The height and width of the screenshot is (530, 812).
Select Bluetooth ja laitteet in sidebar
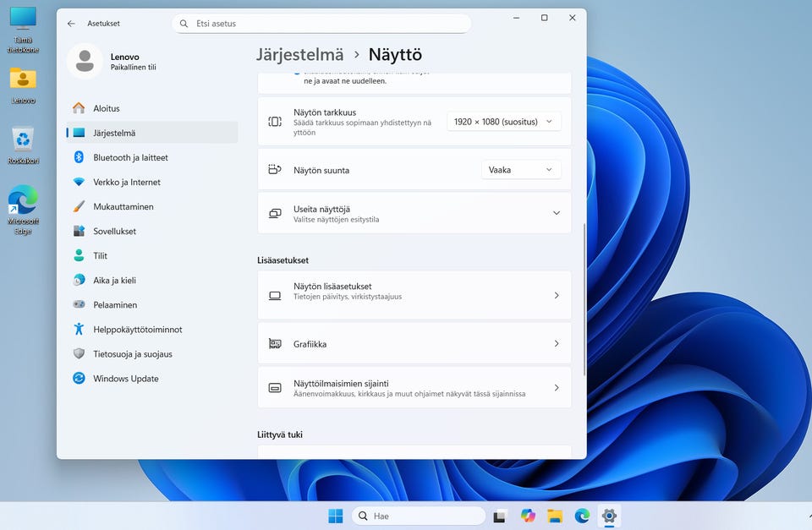click(130, 157)
